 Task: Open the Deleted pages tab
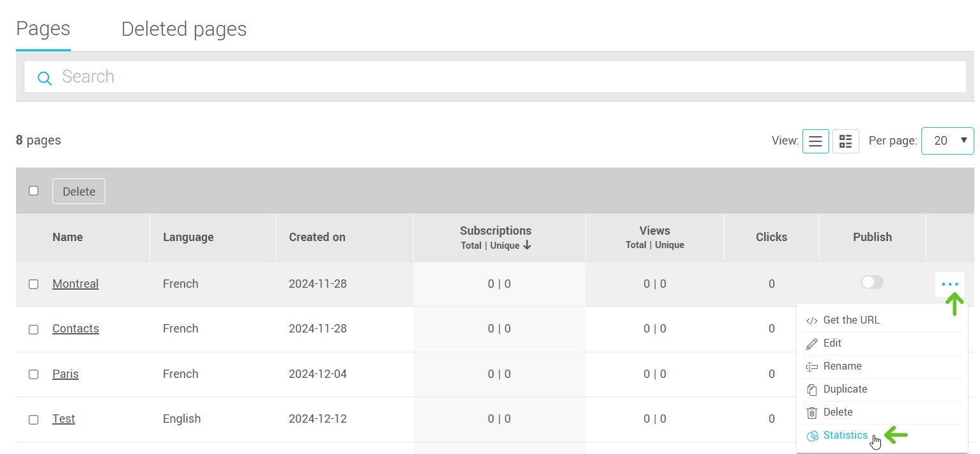pos(183,29)
